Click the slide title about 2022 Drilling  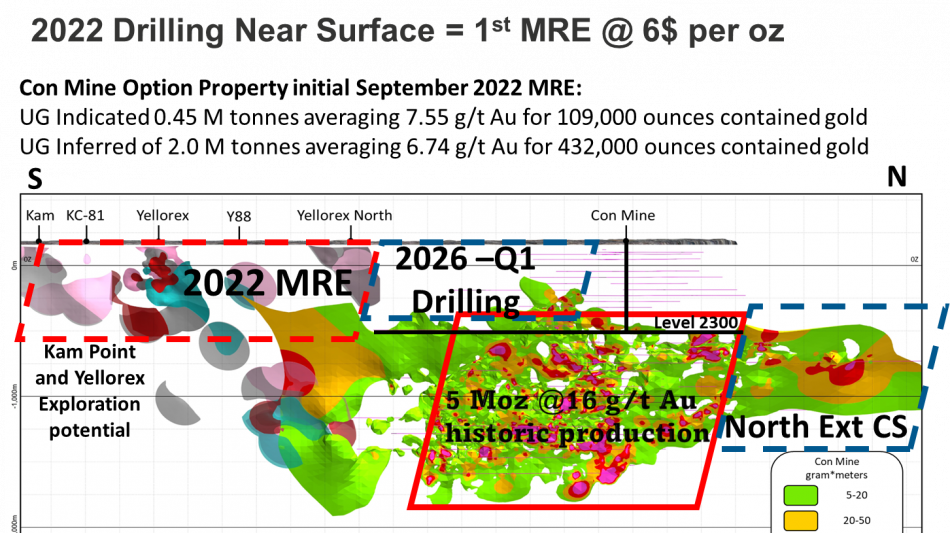(407, 31)
